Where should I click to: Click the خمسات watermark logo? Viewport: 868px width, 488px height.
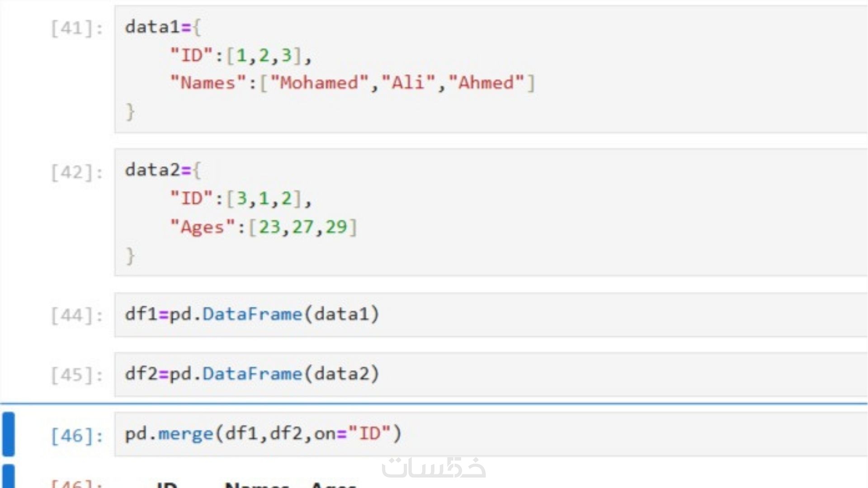click(433, 468)
